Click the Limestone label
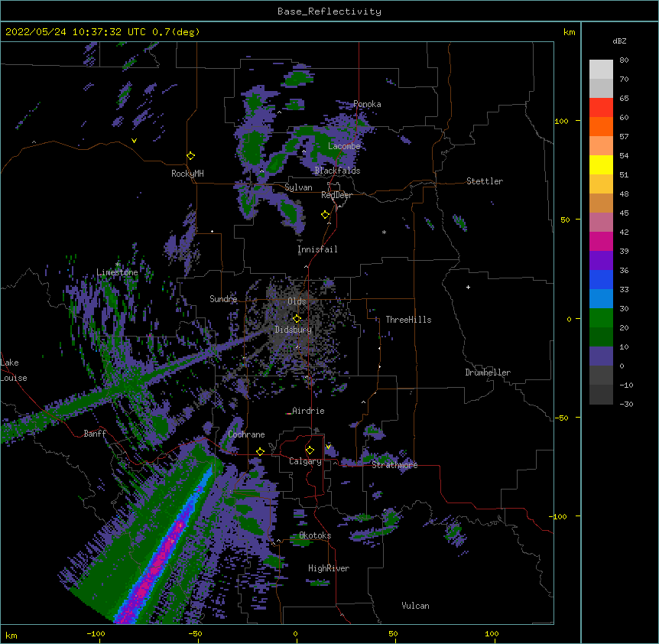 pos(117,272)
